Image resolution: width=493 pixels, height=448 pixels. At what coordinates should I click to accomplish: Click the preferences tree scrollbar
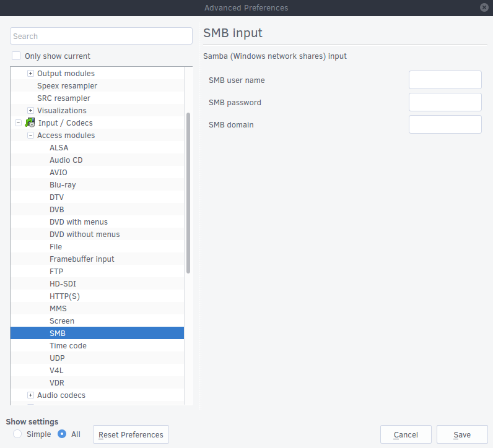tap(188, 193)
